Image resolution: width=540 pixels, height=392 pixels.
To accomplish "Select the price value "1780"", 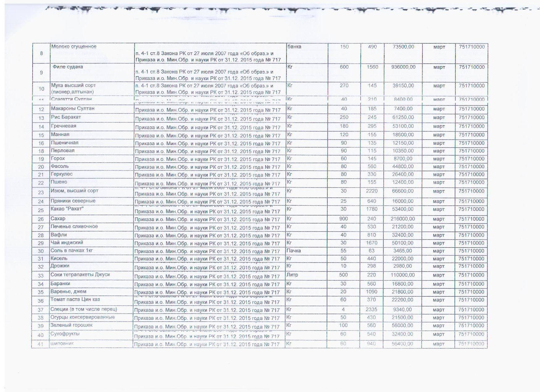I will 372,209.
